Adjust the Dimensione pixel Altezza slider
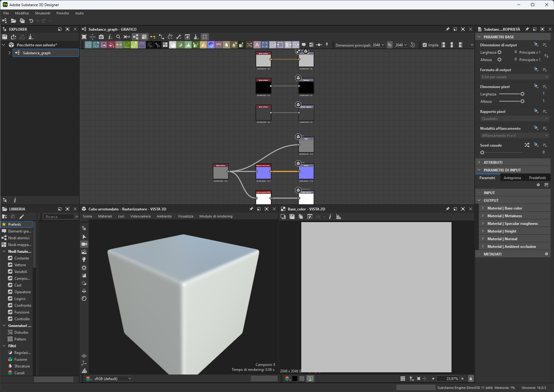This screenshot has height=392, width=554. 511,101
